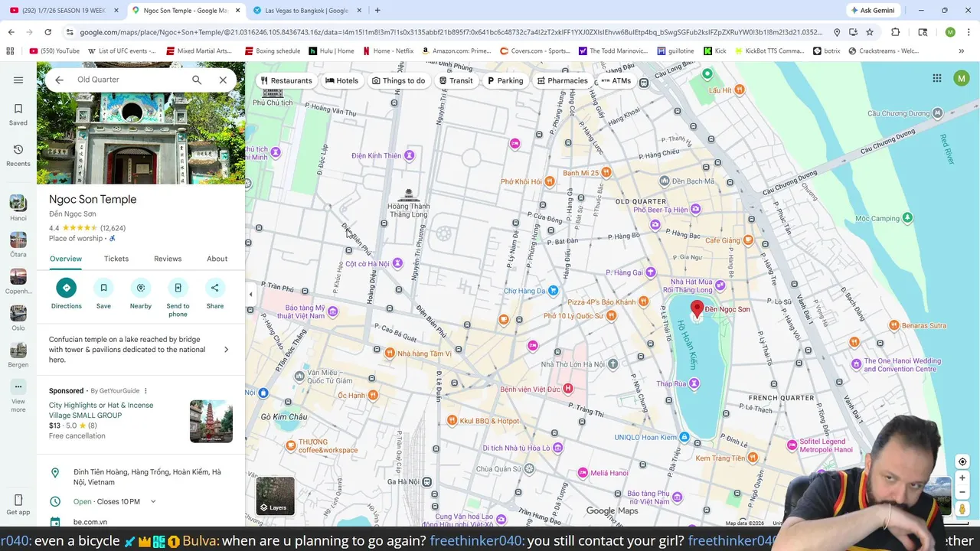Click the back arrow in search box
The height and width of the screenshot is (551, 980).
point(59,80)
